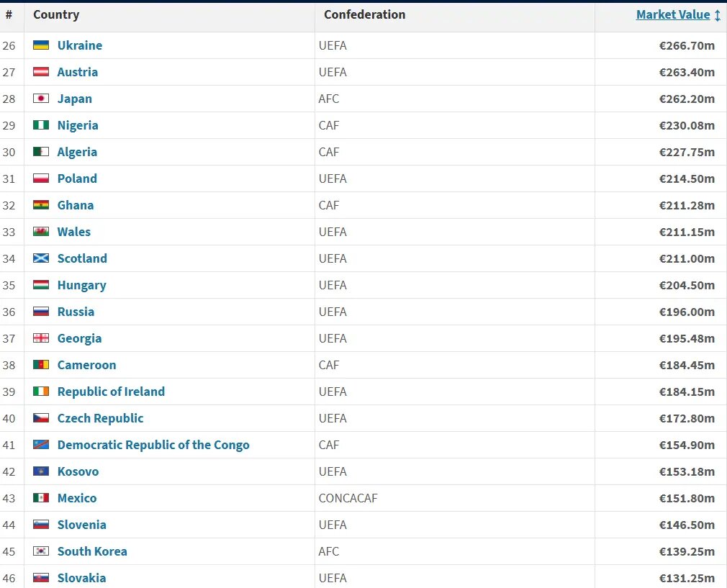
Task: Click the Georgia flag icon
Action: pyautogui.click(x=41, y=338)
